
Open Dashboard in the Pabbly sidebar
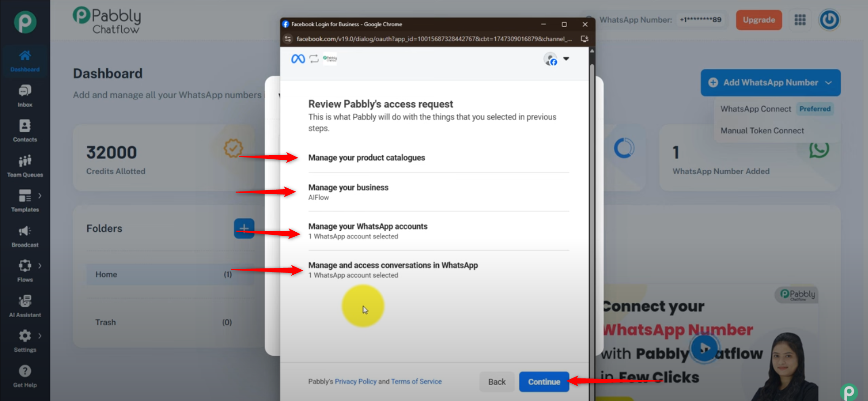coord(25,61)
